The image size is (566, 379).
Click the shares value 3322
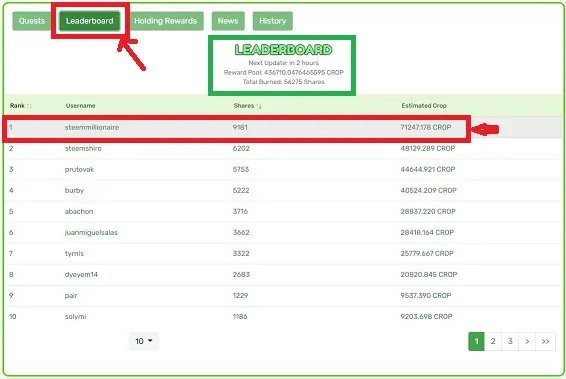pyautogui.click(x=241, y=253)
